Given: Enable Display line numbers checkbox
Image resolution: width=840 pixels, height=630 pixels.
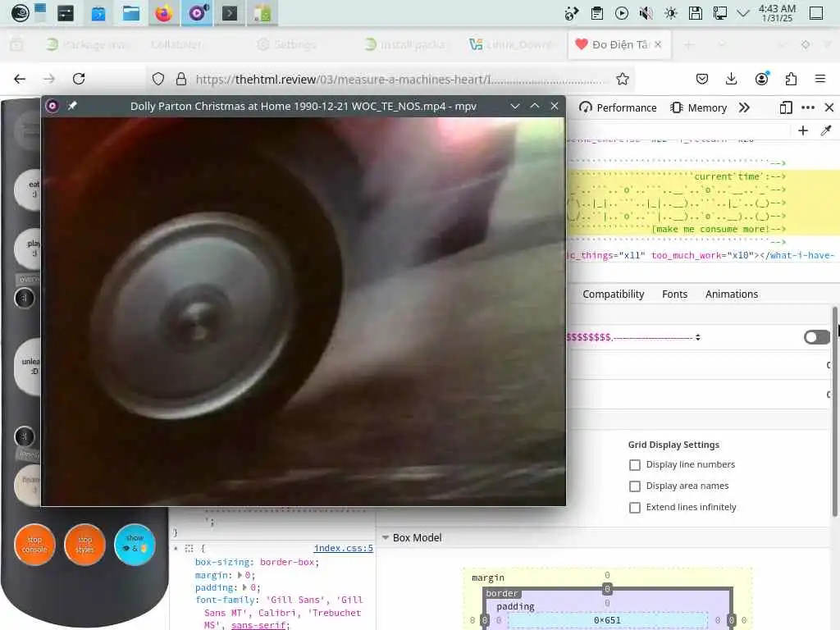Looking at the screenshot, I should coord(635,465).
